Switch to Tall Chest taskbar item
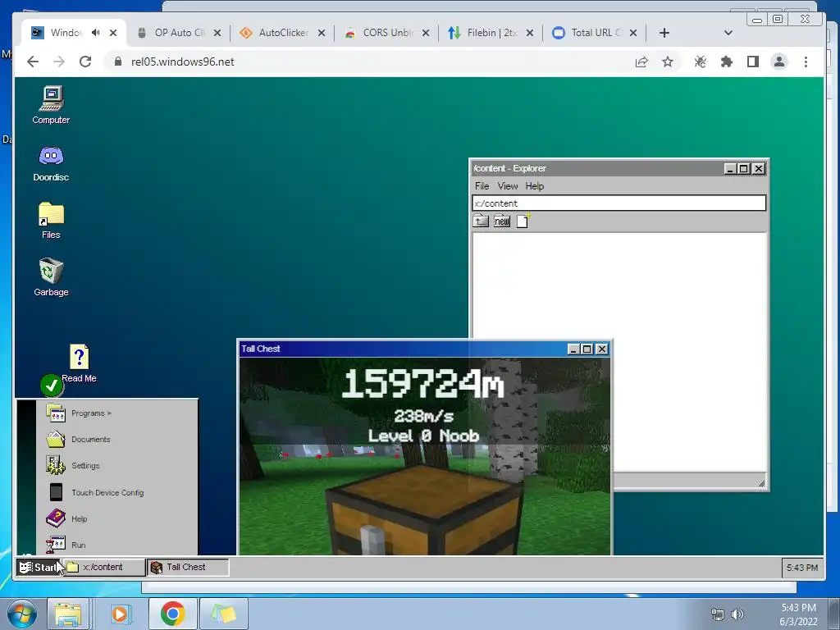Viewport: 840px width, 630px height. 188,568
